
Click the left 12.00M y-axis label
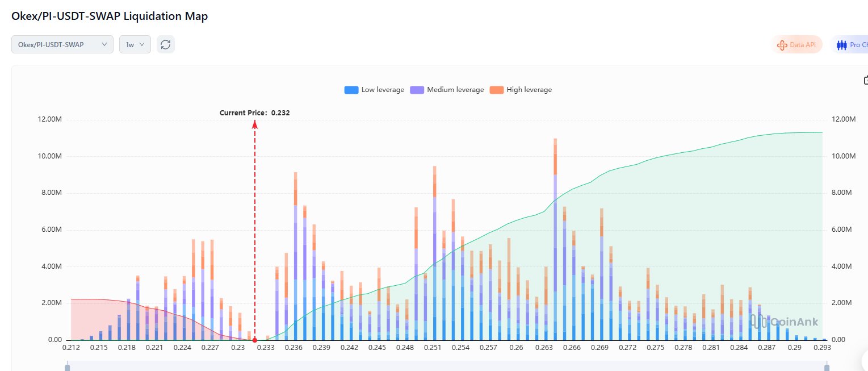(51, 120)
